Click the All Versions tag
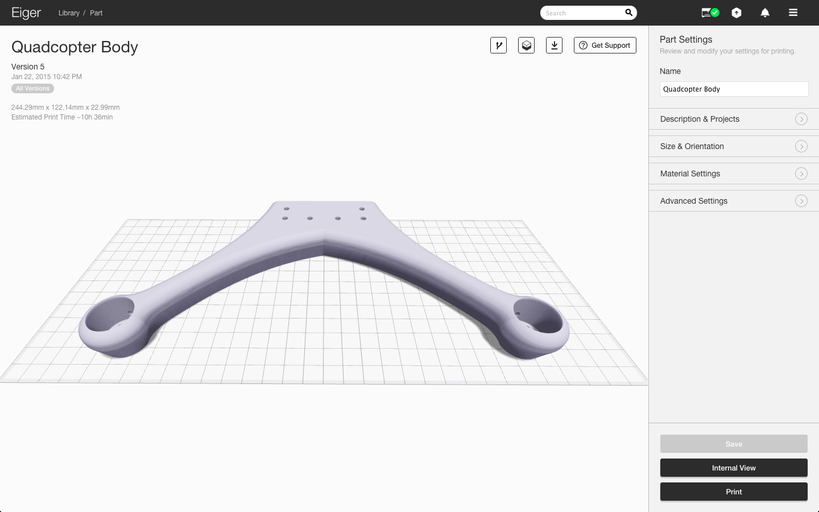819x512 pixels. tap(32, 88)
